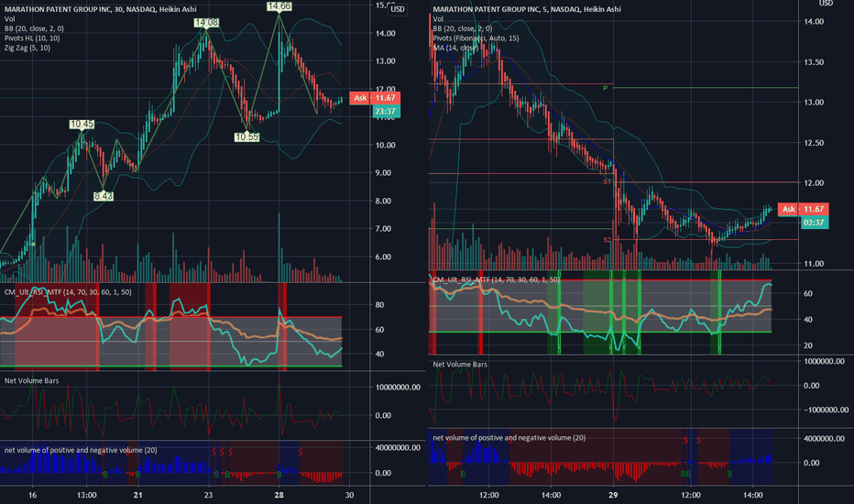
Task: Click Net Volume Bars legend on right chart
Action: pyautogui.click(x=460, y=365)
